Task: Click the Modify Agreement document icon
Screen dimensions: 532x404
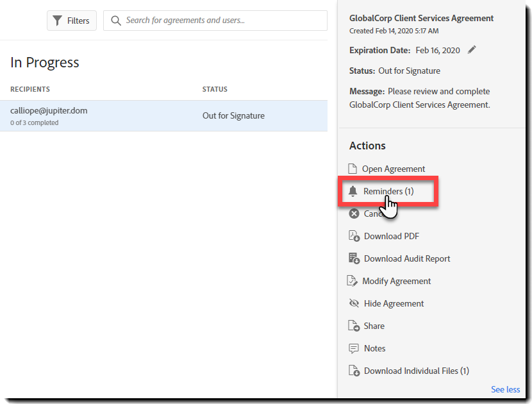Action: click(353, 281)
